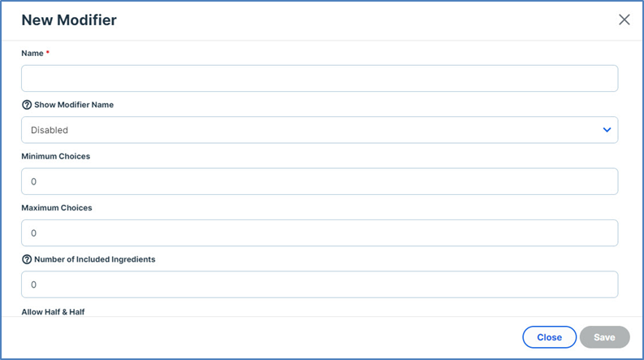This screenshot has height=360, width=644.
Task: Select the Number of Included Ingredients field
Action: point(319,284)
